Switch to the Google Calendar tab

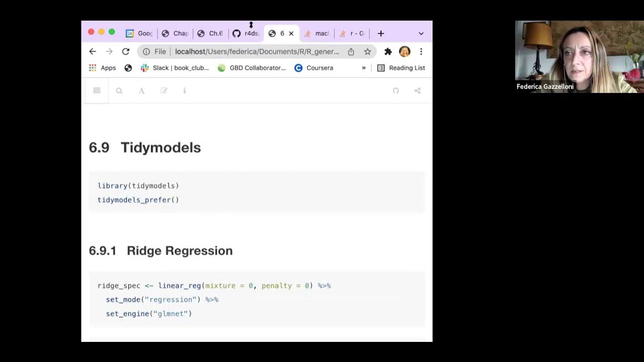point(139,33)
